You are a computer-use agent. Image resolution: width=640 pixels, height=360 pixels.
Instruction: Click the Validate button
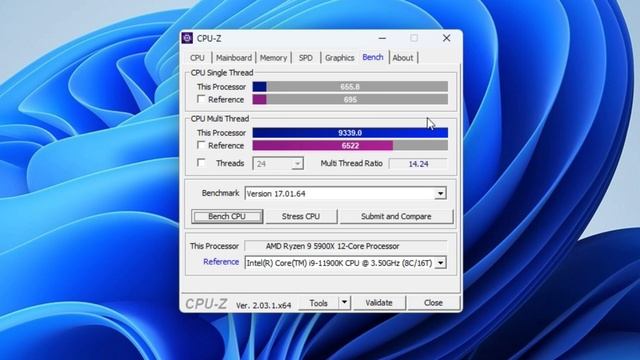point(379,303)
